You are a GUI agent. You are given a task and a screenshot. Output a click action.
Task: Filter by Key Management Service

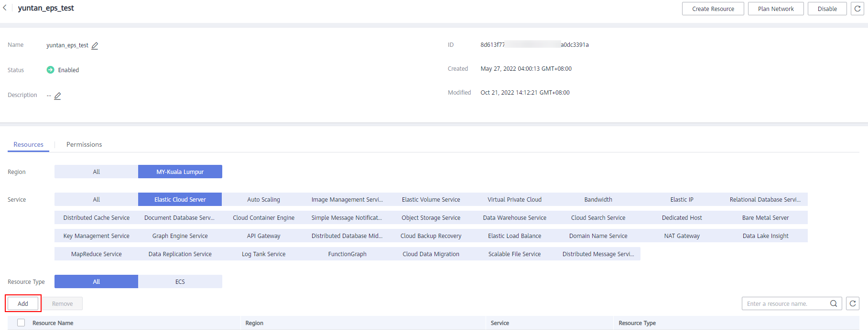(96, 236)
